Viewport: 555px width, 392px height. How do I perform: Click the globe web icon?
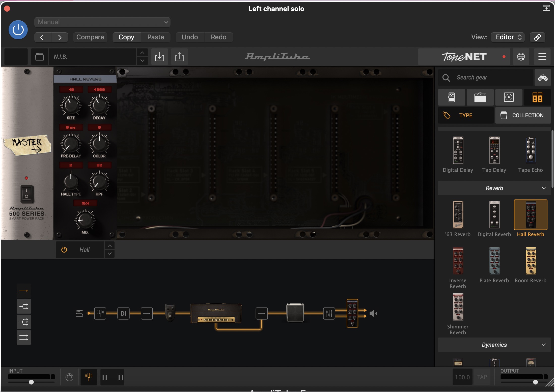pyautogui.click(x=521, y=57)
